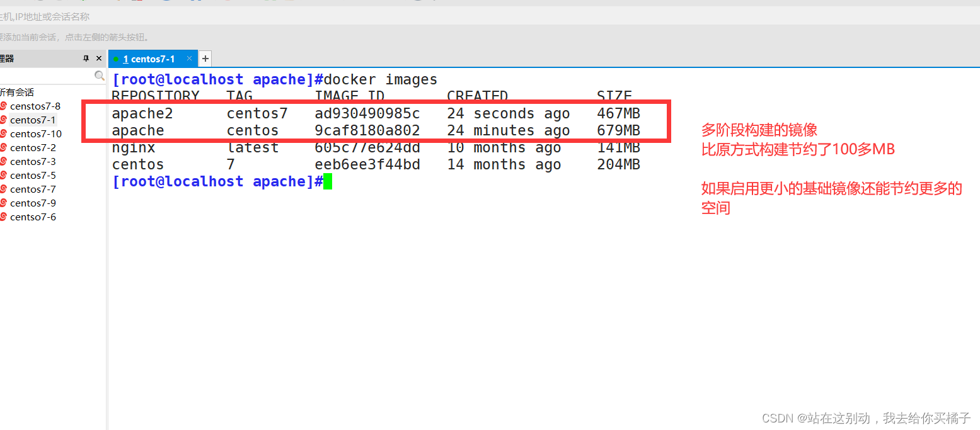Screen dimensions: 980x430
Task: Click the terminal cursor at the prompt
Action: click(328, 181)
